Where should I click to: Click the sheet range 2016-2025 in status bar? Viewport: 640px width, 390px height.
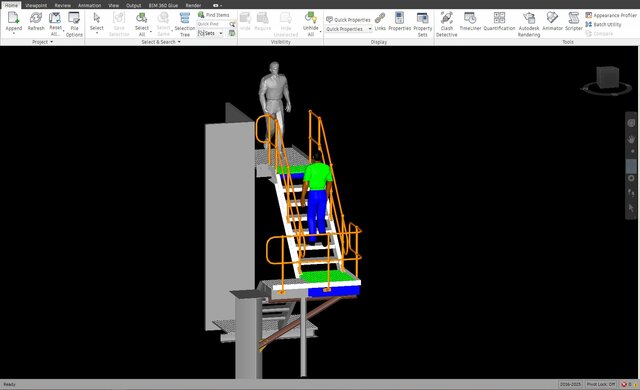[x=570, y=384]
